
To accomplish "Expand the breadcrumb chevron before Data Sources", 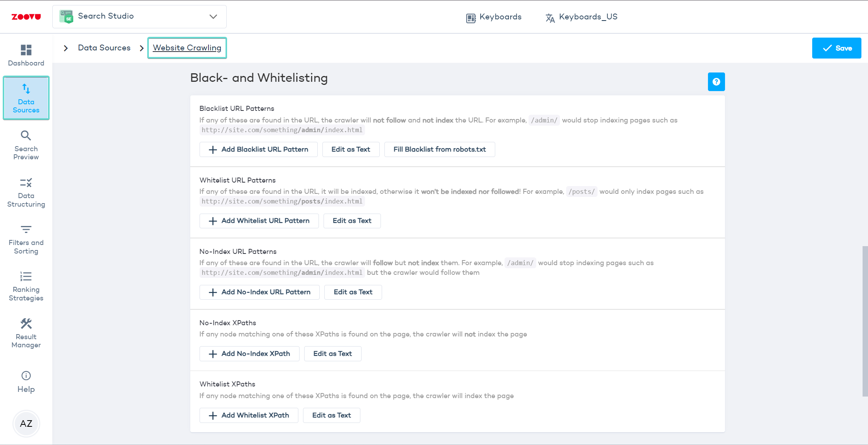I will [x=66, y=48].
